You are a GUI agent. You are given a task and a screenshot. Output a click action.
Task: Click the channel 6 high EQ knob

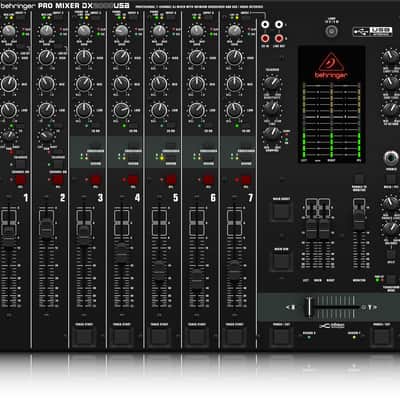point(197,58)
